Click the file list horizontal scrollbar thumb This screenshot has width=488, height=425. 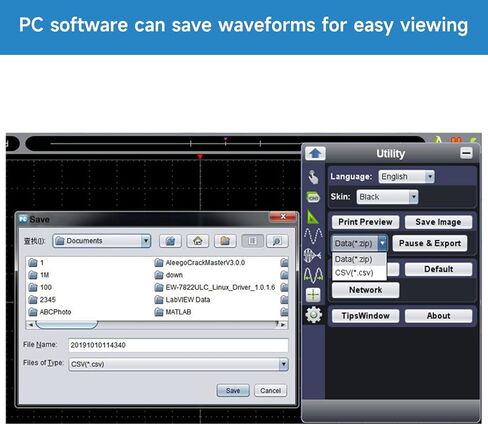tap(67, 324)
